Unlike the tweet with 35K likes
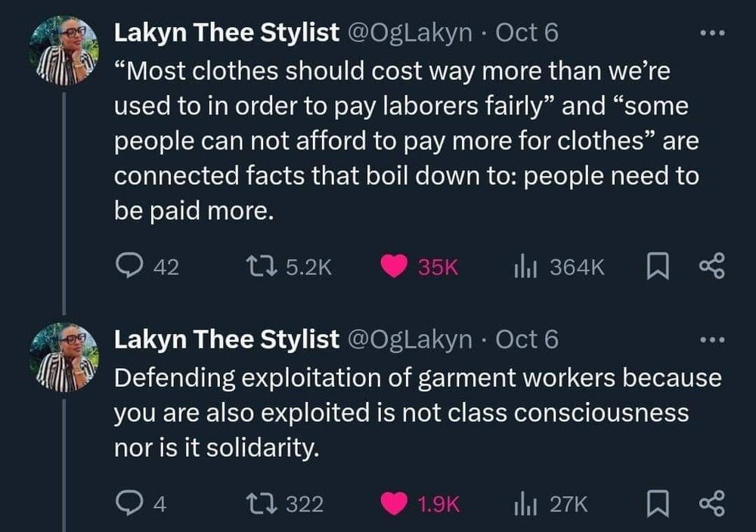Screen dimensions: 756x532 pos(392,267)
